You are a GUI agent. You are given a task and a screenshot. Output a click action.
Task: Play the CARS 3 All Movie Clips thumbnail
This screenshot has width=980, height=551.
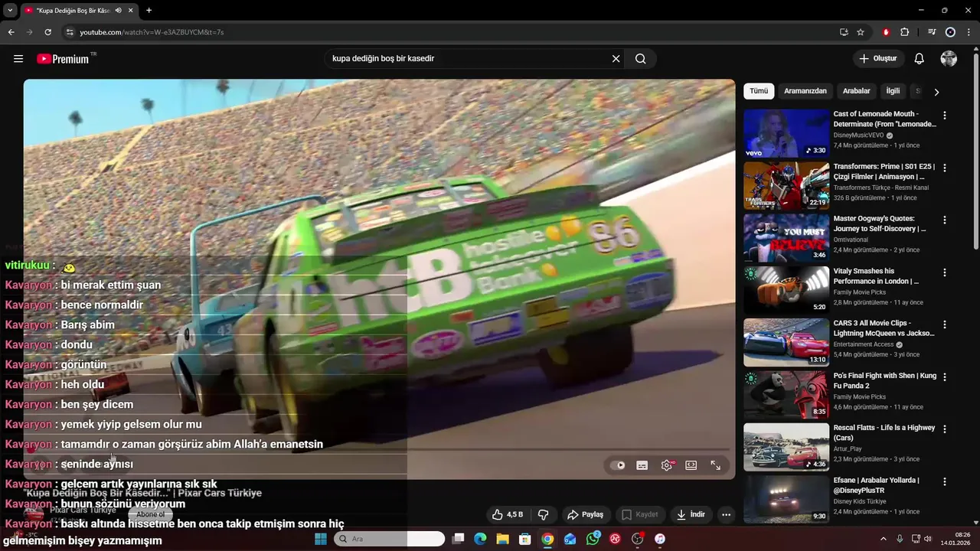click(786, 343)
